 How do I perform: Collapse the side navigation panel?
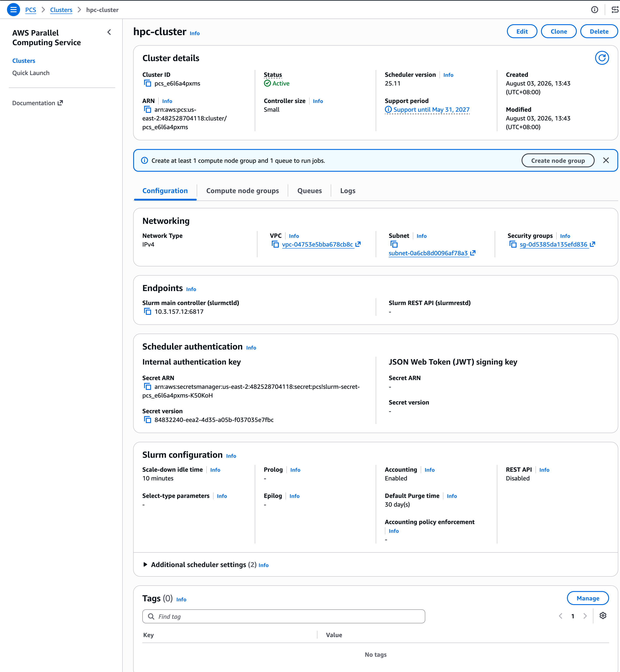[x=109, y=32]
